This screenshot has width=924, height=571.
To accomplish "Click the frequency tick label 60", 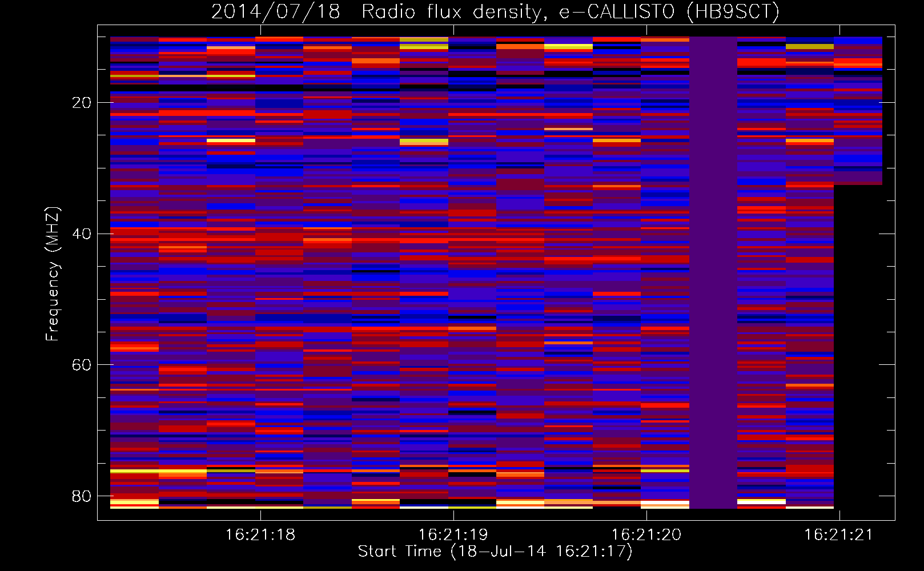I will (82, 365).
